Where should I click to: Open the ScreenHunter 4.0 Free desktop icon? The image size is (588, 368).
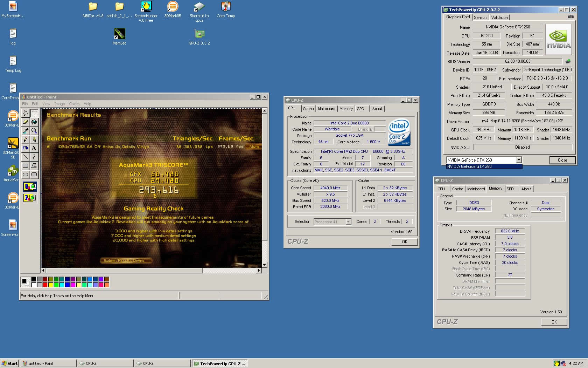click(146, 12)
